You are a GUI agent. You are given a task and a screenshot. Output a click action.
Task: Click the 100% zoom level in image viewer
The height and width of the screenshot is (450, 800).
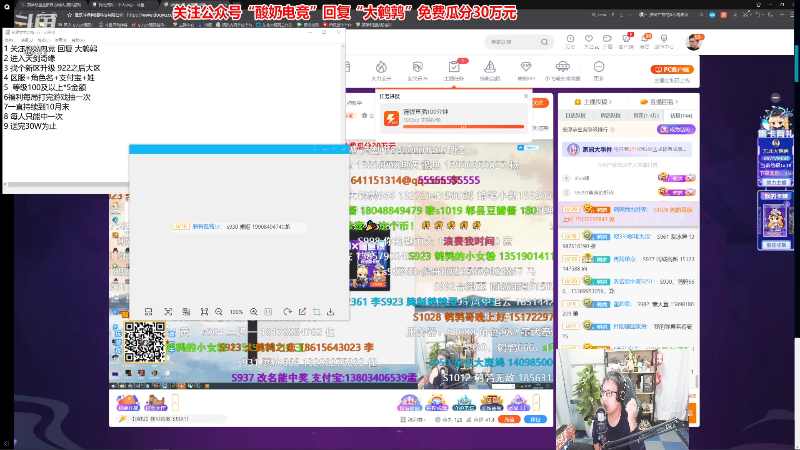coord(236,312)
